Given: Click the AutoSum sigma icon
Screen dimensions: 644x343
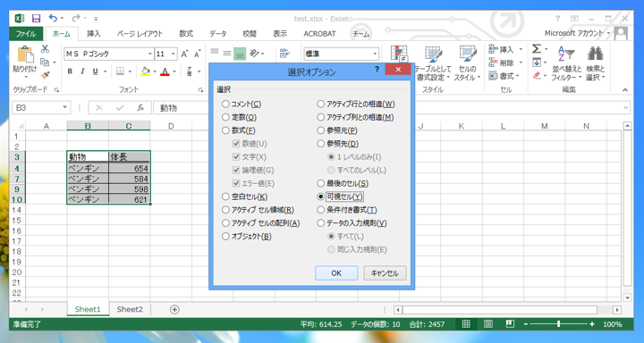Looking at the screenshot, I should pyautogui.click(x=537, y=49).
